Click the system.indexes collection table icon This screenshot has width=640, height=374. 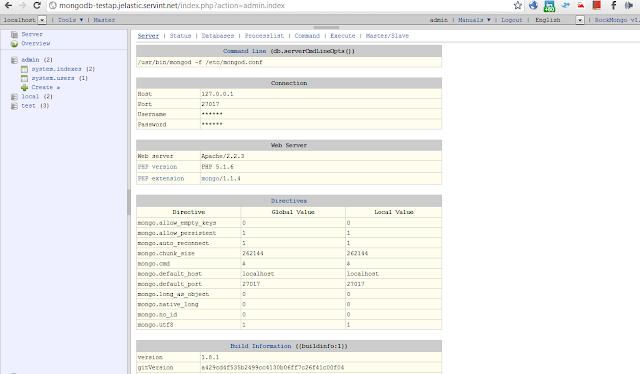[x=24, y=69]
